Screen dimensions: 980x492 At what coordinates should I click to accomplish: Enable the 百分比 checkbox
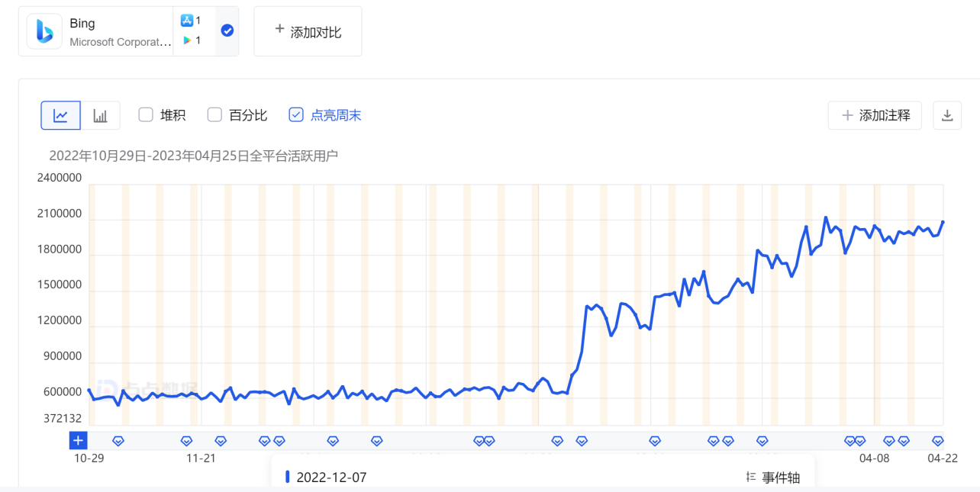214,114
